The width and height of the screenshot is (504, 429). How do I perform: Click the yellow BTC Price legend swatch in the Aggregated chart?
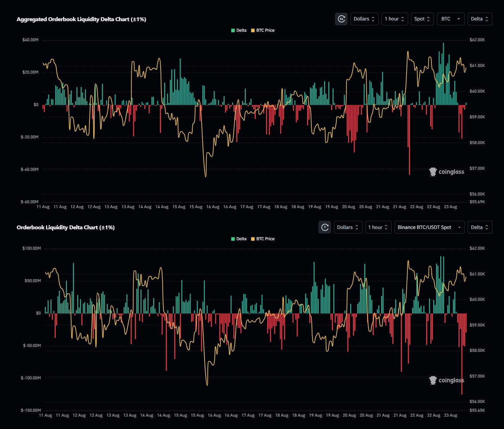coord(253,30)
